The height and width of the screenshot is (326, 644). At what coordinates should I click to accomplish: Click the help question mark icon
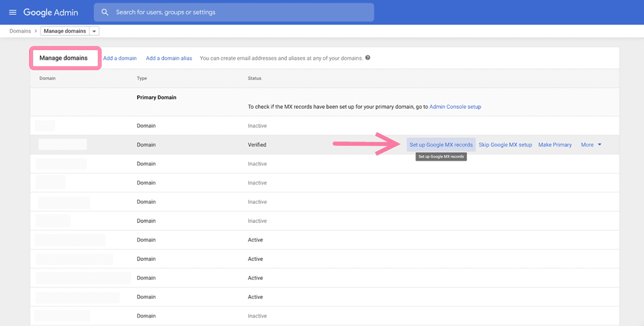pyautogui.click(x=368, y=58)
